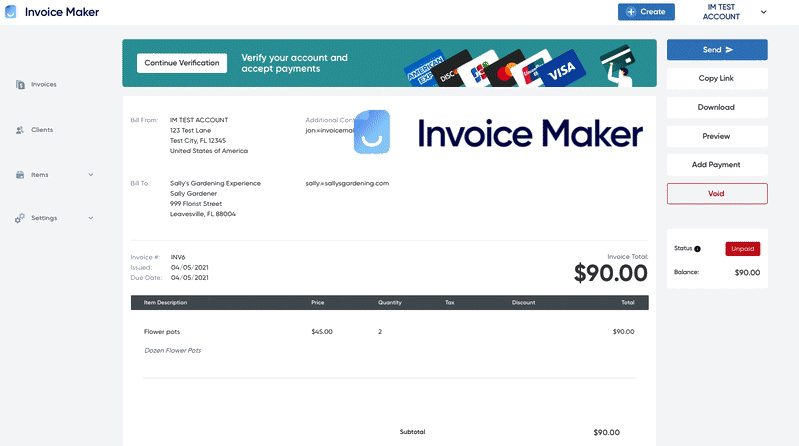Click Sally's Gardening Experience client name

pyautogui.click(x=215, y=183)
